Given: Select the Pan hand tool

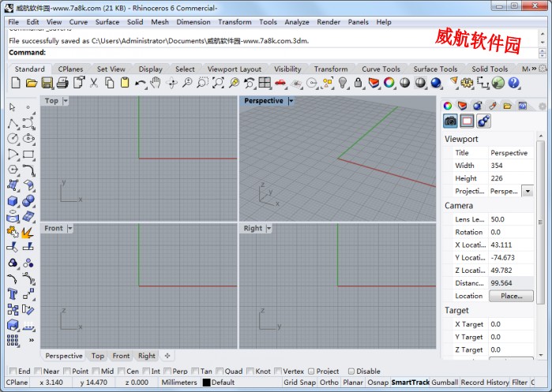Looking at the screenshot, I should point(156,83).
